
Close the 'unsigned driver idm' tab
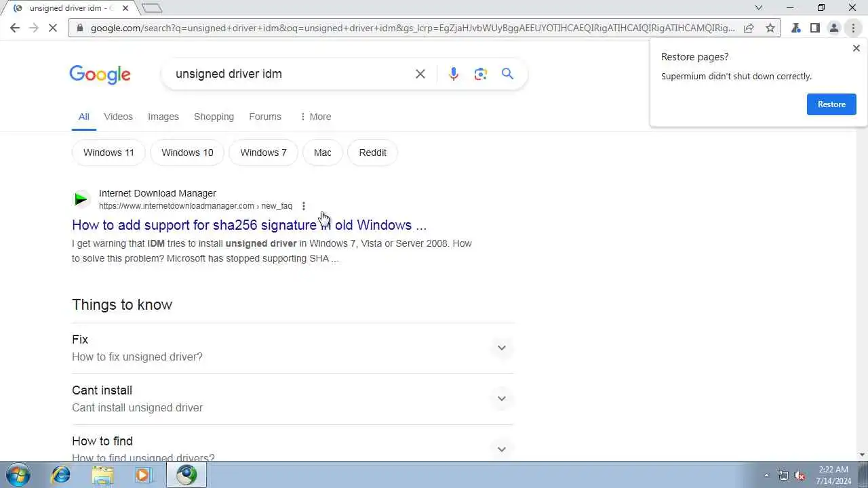(125, 8)
